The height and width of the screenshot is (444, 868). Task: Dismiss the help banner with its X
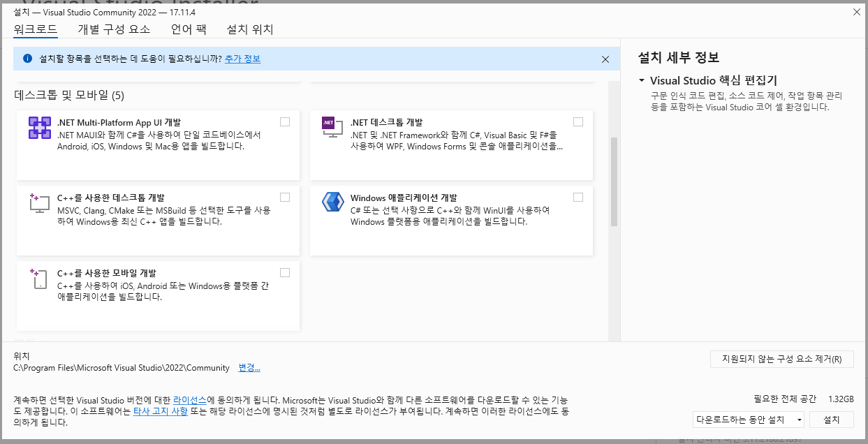coord(605,59)
